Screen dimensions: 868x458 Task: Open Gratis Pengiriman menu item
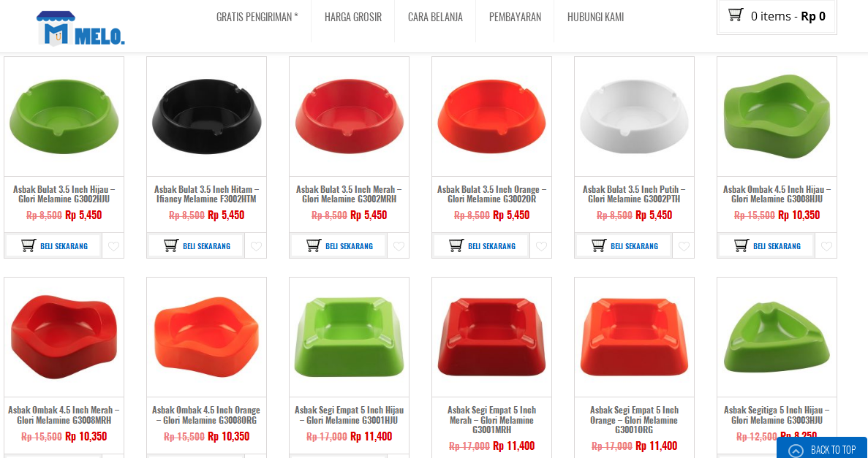257,17
